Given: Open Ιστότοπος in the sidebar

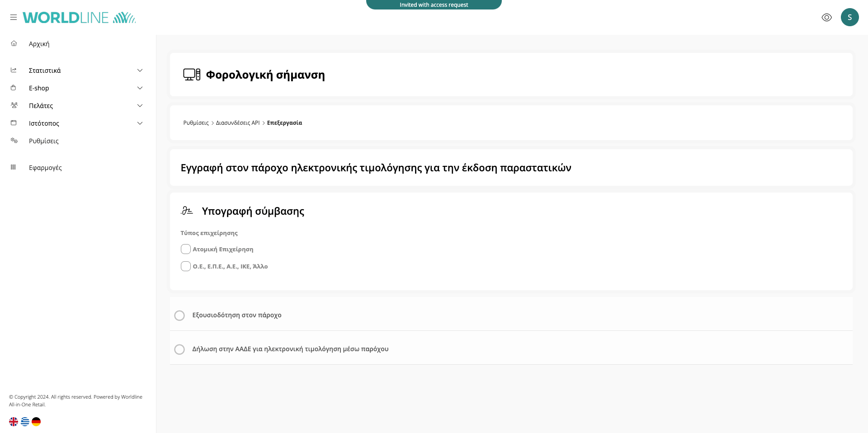Looking at the screenshot, I should pyautogui.click(x=44, y=123).
